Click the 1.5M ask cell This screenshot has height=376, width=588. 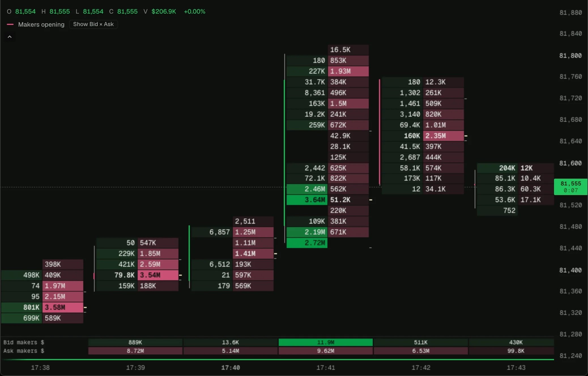click(348, 104)
